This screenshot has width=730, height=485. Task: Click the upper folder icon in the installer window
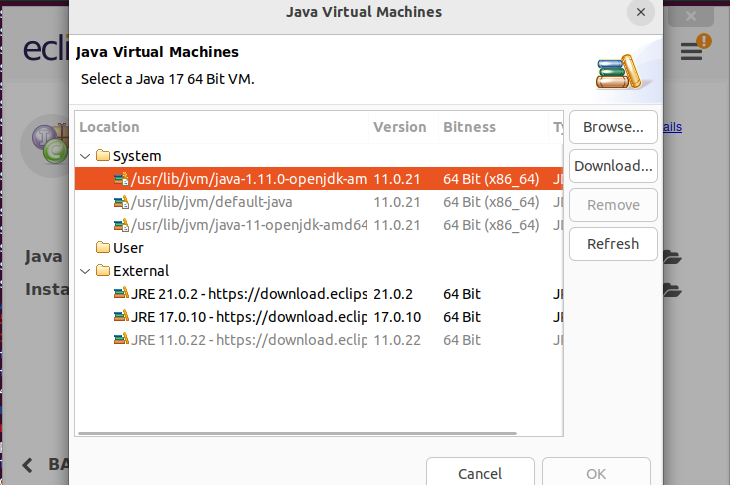(672, 256)
